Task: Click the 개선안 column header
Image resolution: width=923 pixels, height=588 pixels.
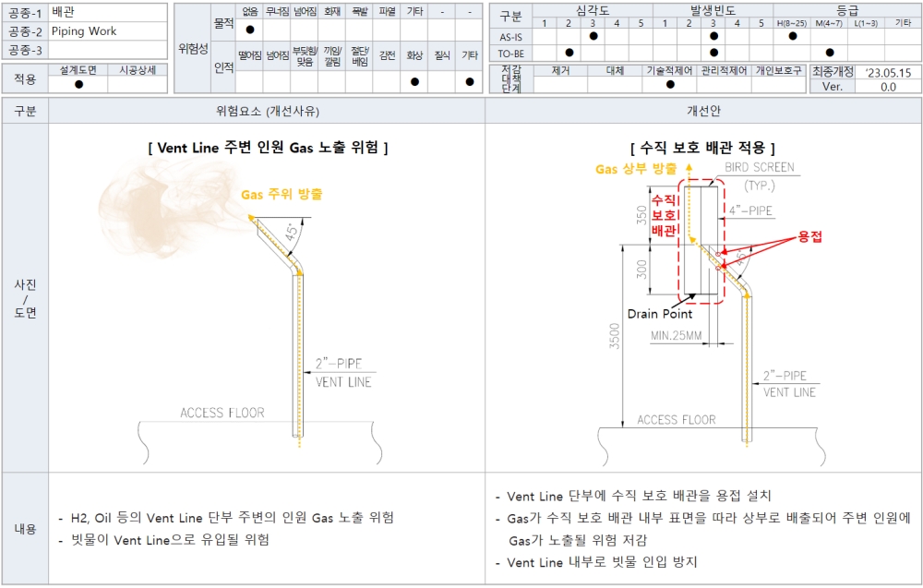Action: click(x=703, y=111)
